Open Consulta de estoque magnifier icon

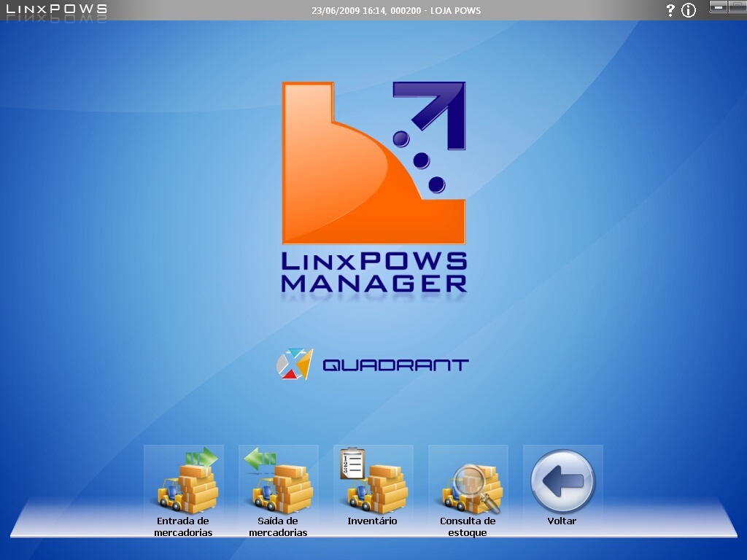(468, 491)
